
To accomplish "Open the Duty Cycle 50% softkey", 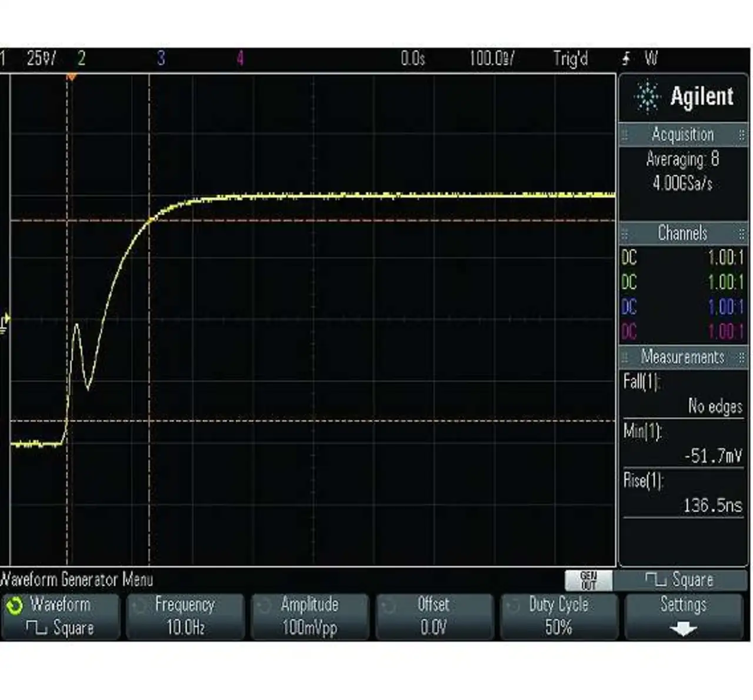I will coord(558,616).
